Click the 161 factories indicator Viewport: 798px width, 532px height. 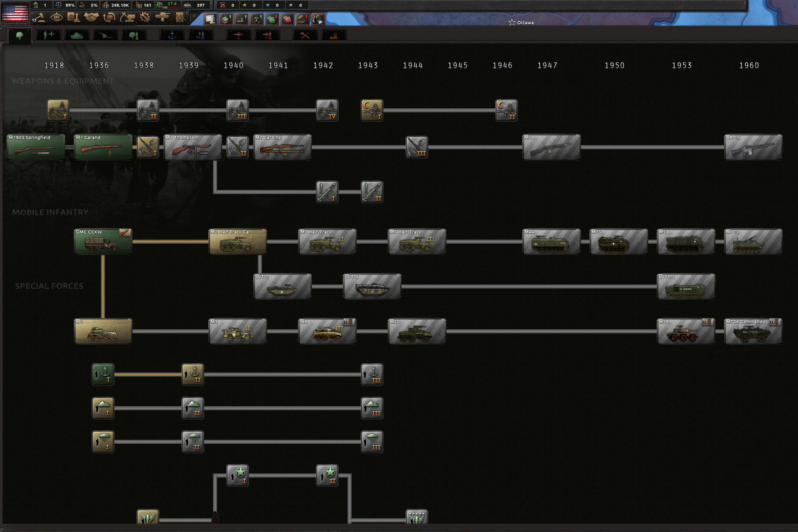point(144,5)
